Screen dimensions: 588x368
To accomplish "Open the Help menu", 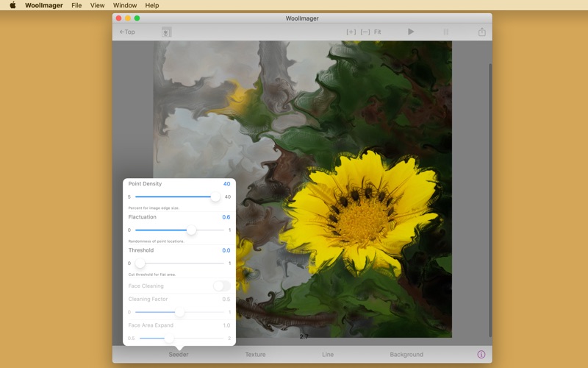I will 152,5.
